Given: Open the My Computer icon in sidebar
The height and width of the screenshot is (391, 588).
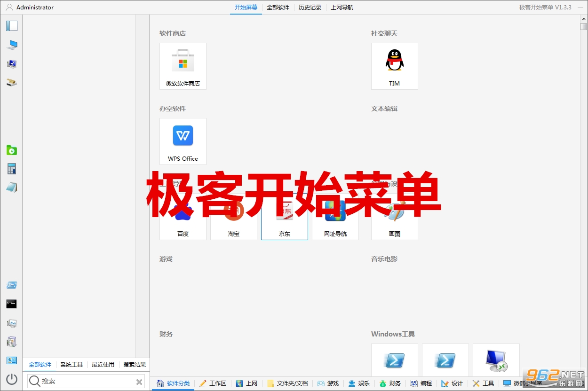Looking at the screenshot, I should pos(11,45).
